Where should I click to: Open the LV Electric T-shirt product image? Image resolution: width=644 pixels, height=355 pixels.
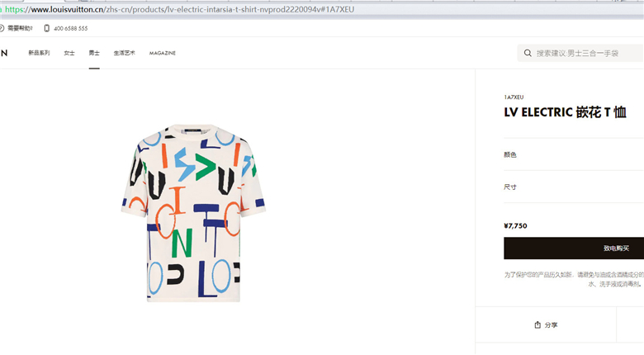click(x=193, y=213)
